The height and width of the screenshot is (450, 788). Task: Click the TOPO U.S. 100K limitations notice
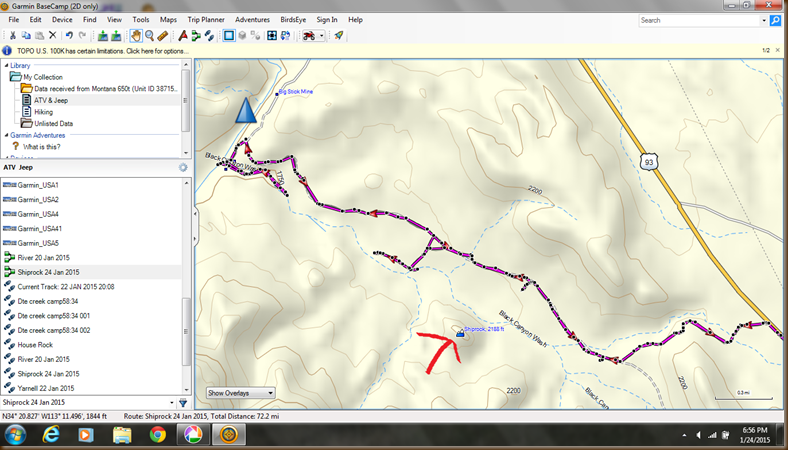tap(103, 51)
